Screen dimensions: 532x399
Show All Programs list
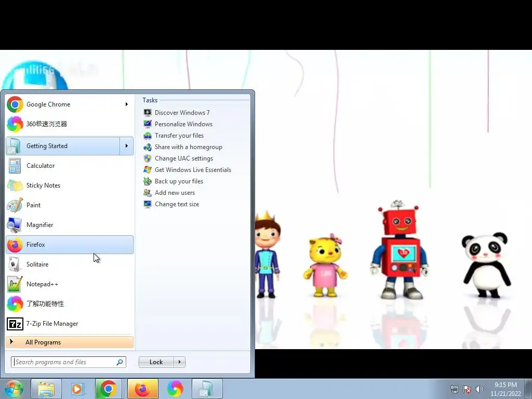[70, 342]
